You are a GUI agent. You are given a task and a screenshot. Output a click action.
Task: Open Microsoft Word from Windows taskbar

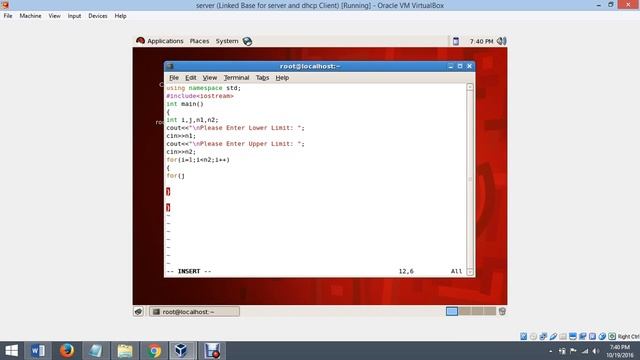point(38,351)
